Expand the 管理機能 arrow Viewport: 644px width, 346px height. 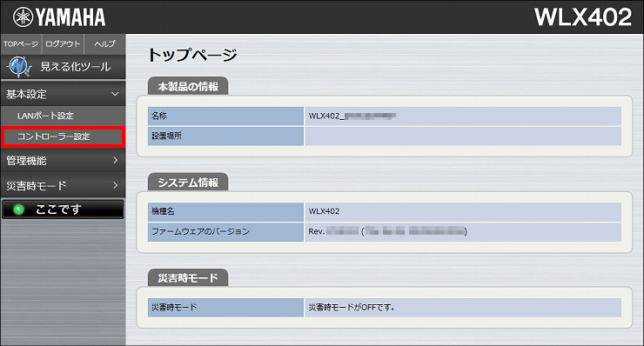116,160
